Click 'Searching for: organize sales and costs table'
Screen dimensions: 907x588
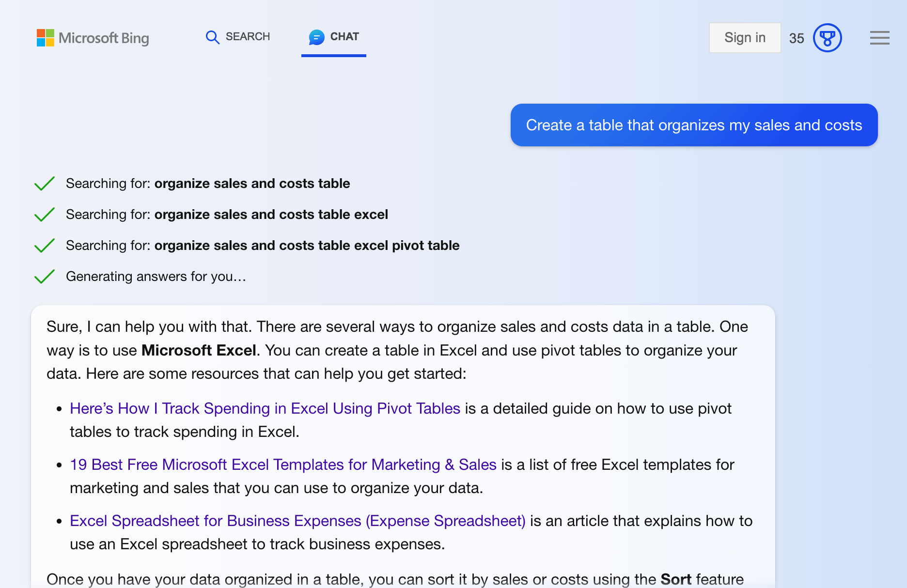pos(208,184)
